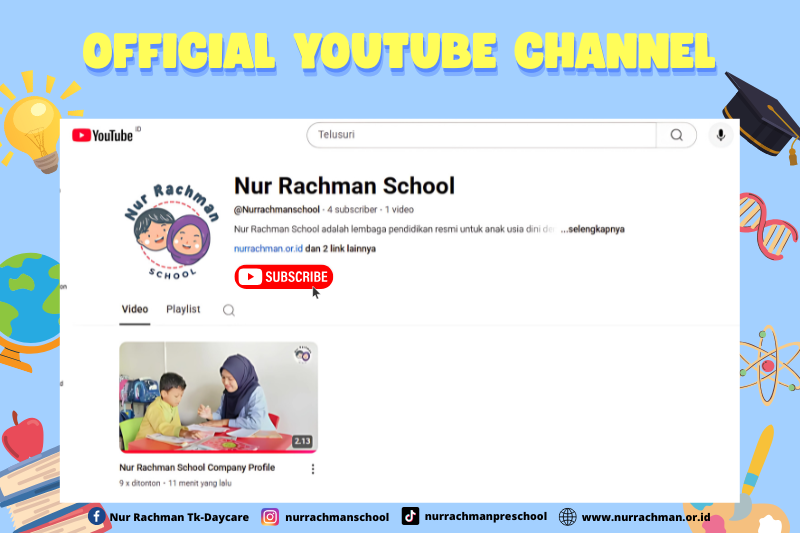This screenshot has height=533, width=800.
Task: Open the nurrachman.or.id channel link
Action: 267,248
